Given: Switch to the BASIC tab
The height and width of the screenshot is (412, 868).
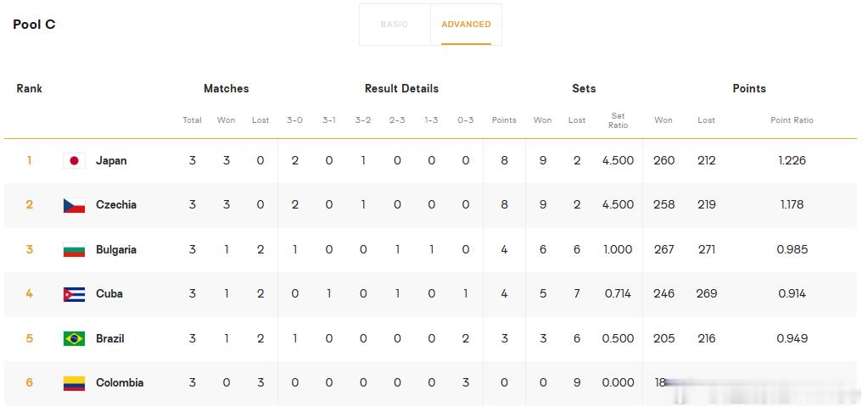Looking at the screenshot, I should [x=395, y=25].
